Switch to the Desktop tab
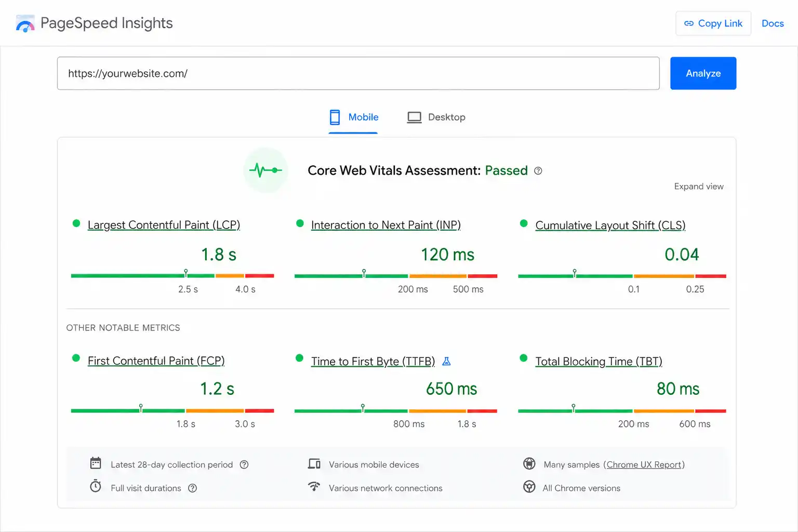The image size is (798, 532). coord(436,117)
